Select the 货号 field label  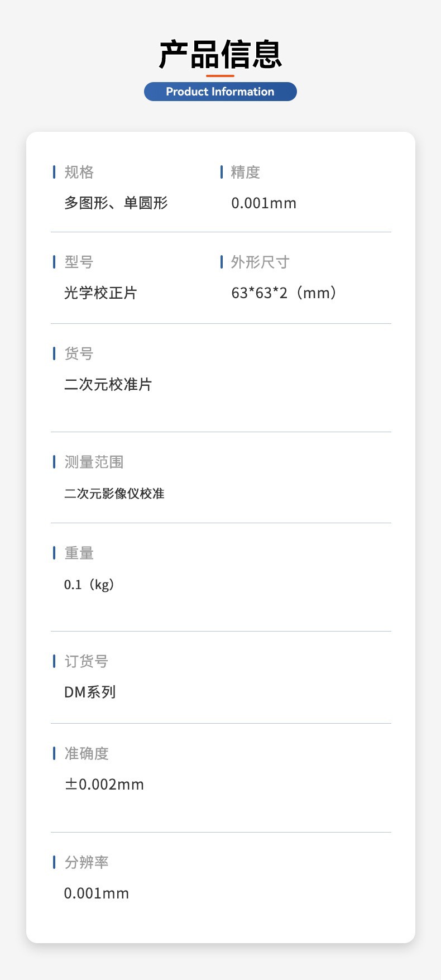[79, 353]
